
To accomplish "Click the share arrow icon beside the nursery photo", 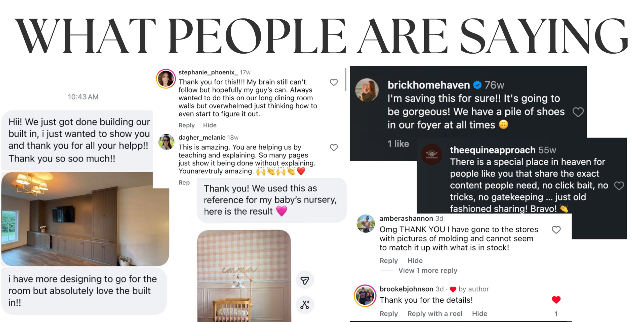I will pyautogui.click(x=305, y=280).
